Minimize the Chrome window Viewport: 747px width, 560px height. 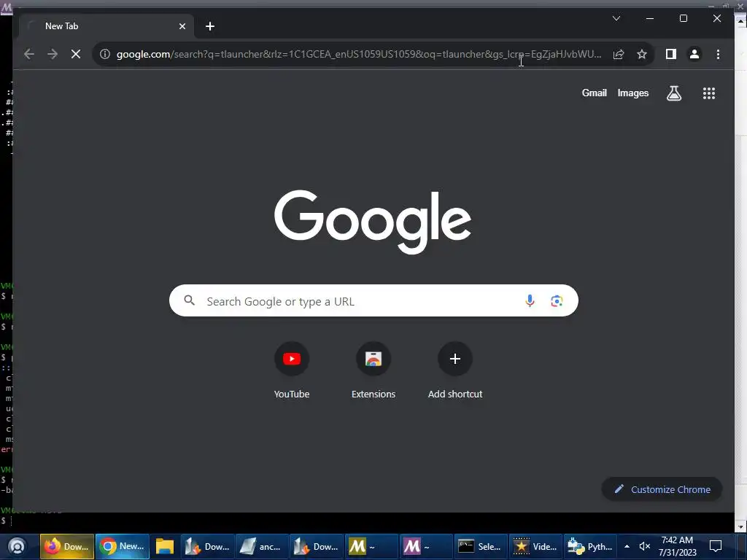pos(650,18)
